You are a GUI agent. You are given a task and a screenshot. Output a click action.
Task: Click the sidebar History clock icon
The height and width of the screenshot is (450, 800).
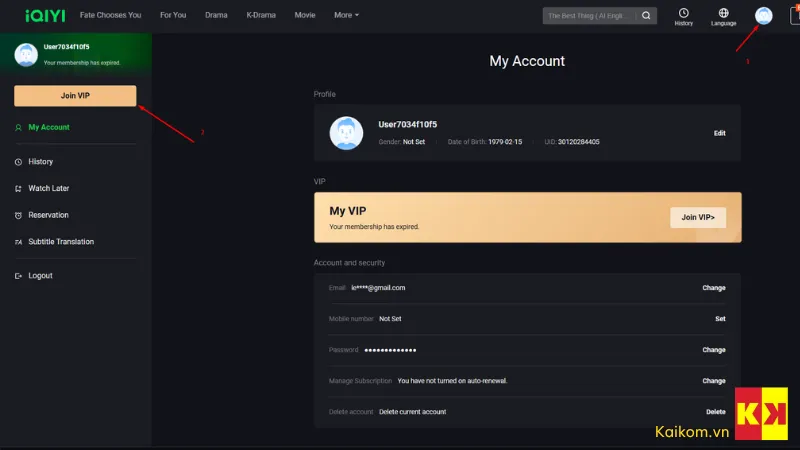pyautogui.click(x=18, y=162)
